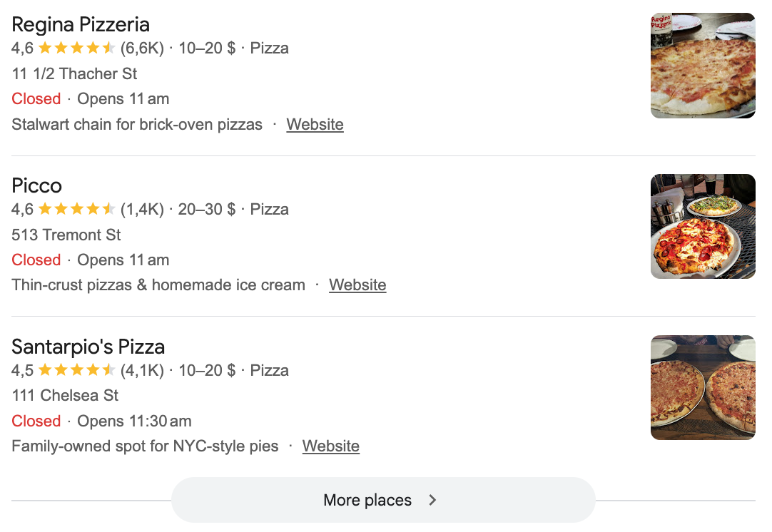The width and height of the screenshot is (772, 532).
Task: View the Regina Pizzeria pizza photo
Action: [703, 66]
